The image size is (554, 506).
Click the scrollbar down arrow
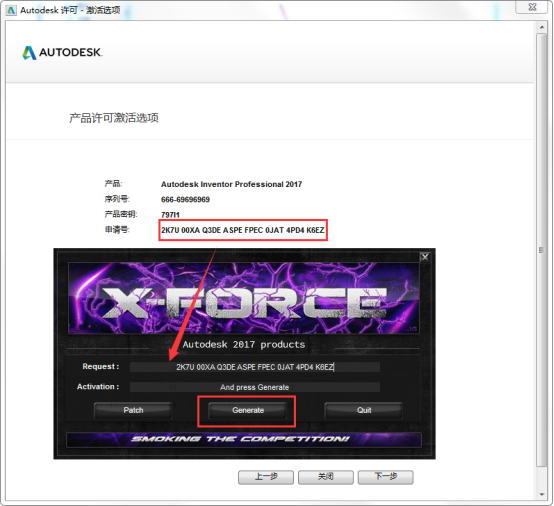point(541,494)
